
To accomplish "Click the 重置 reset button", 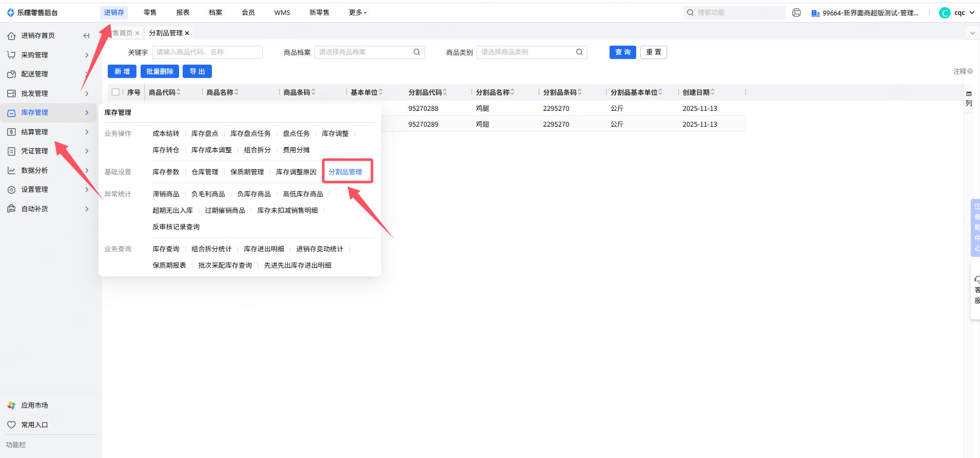I will click(x=654, y=52).
